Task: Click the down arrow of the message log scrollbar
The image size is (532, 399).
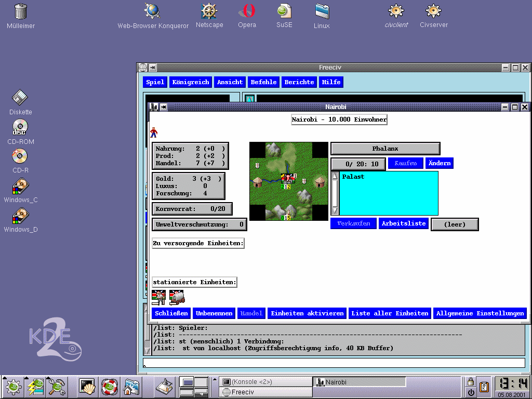Action: coord(147,351)
